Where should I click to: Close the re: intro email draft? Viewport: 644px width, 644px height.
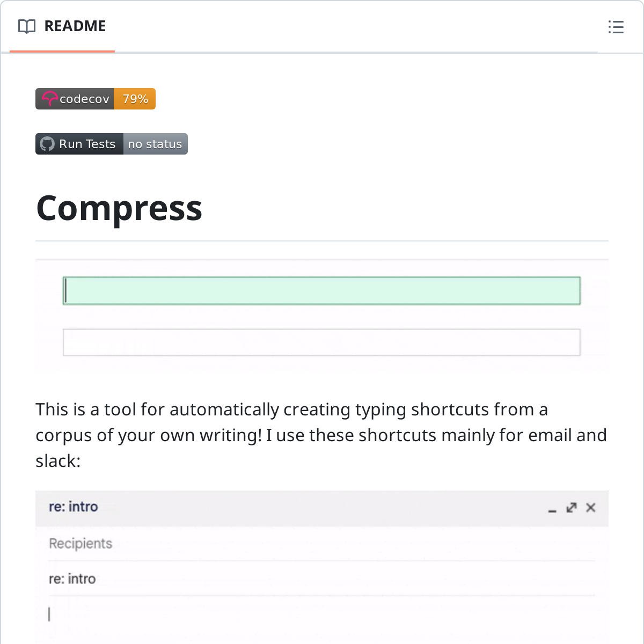(590, 508)
